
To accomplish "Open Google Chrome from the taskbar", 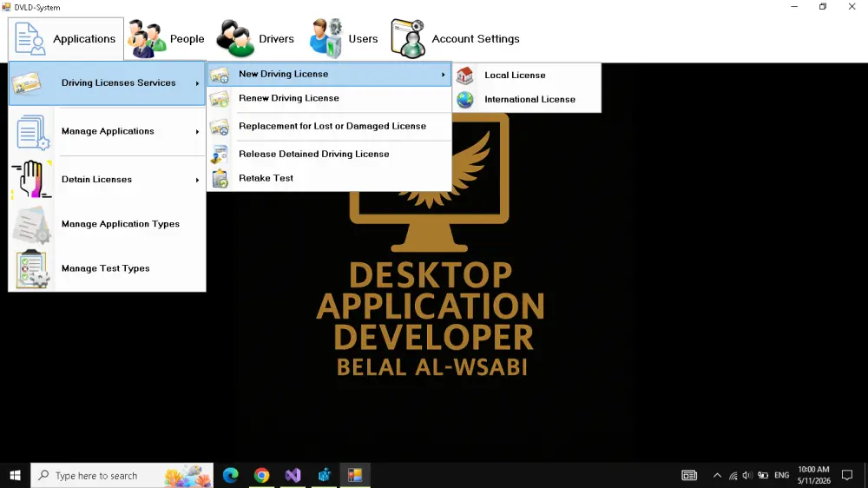I will (262, 475).
